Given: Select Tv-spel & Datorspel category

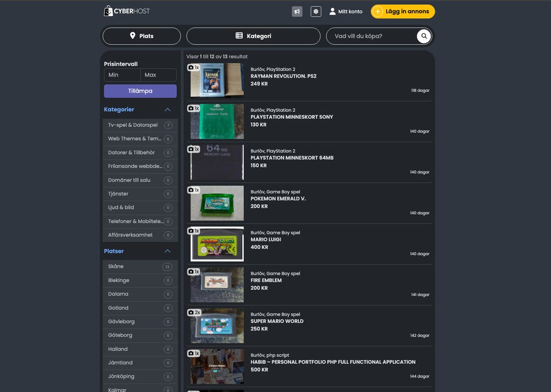Looking at the screenshot, I should [133, 125].
